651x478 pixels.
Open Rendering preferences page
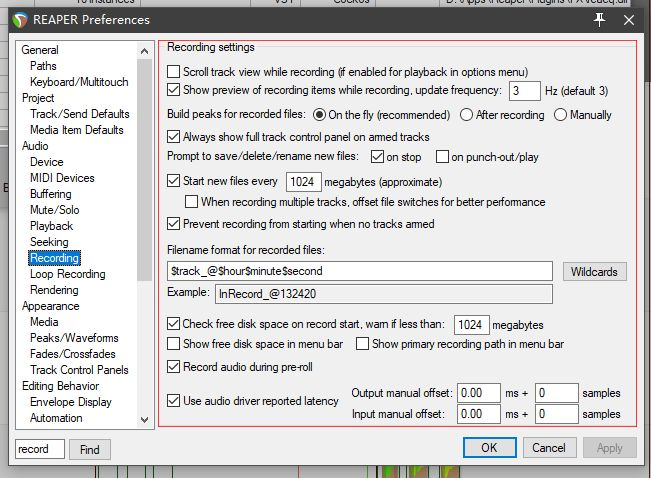point(54,290)
